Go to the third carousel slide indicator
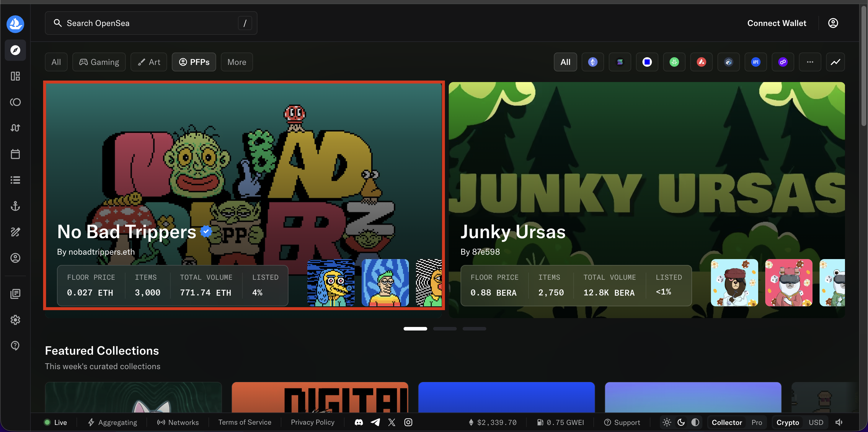The height and width of the screenshot is (432, 868). click(x=474, y=329)
